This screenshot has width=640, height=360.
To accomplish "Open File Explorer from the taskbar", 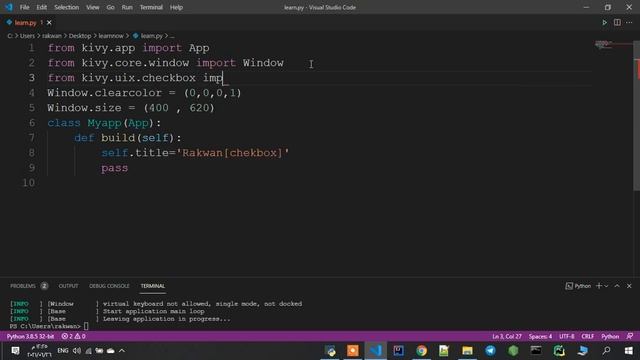I will pos(467,351).
